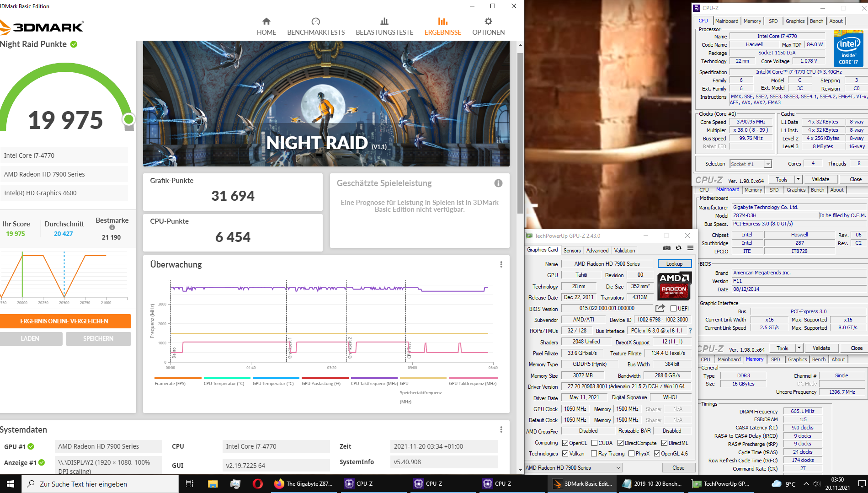Open the lower CPU-Z Tools dropdown arrow

point(799,348)
